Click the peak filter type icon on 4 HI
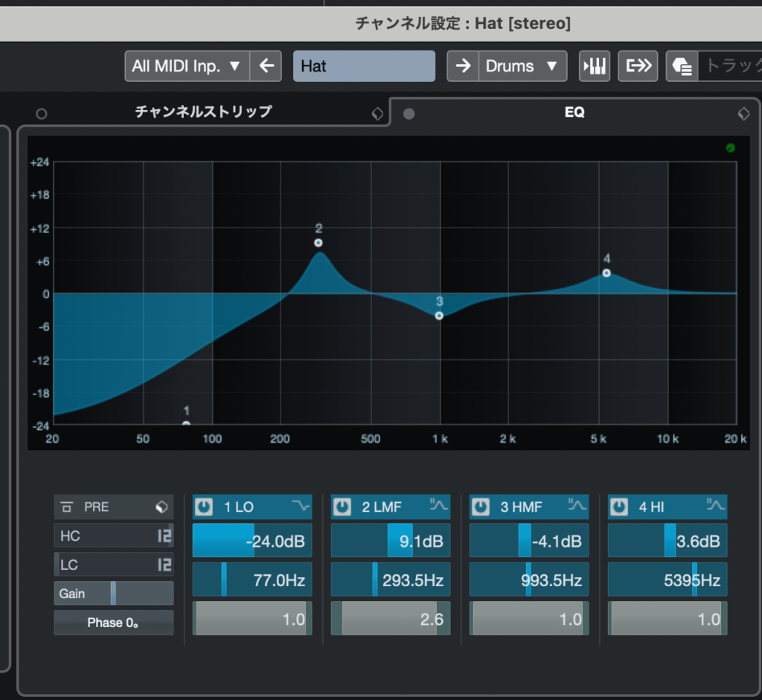 [x=716, y=507]
